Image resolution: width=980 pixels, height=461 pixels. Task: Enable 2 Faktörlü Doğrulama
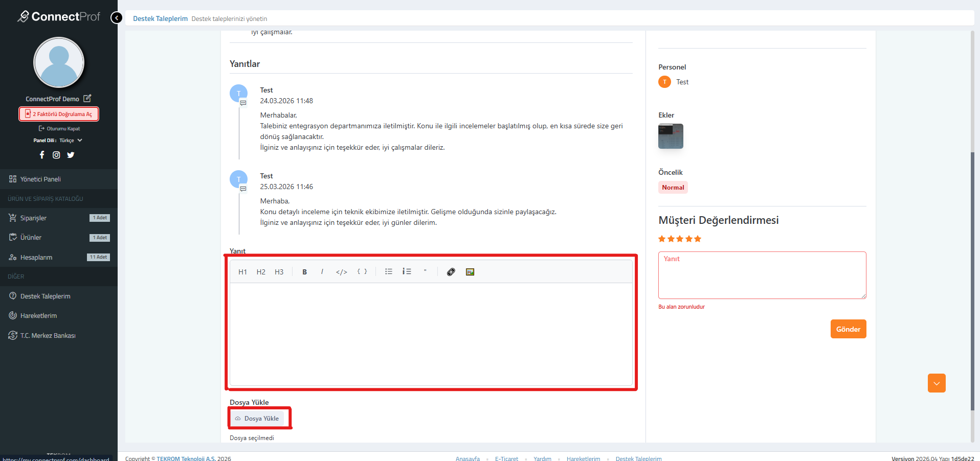[x=59, y=114]
